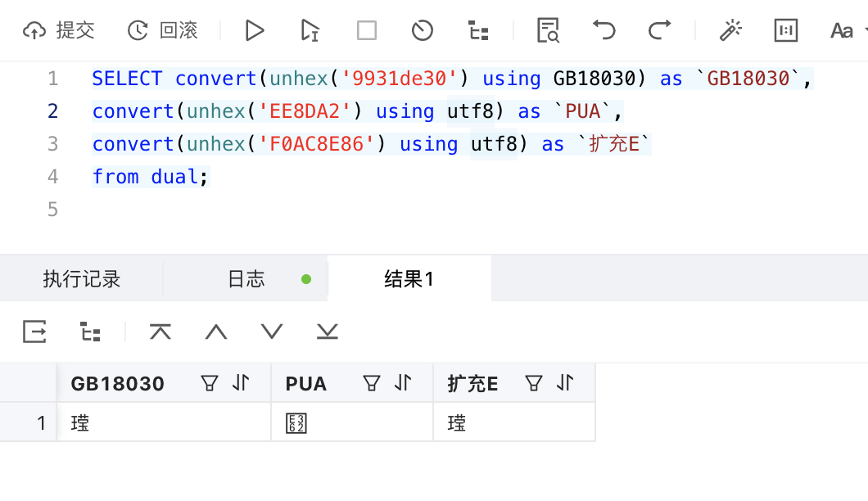Run the SQL query
Viewport: 868px width, 501px height.
(x=254, y=30)
